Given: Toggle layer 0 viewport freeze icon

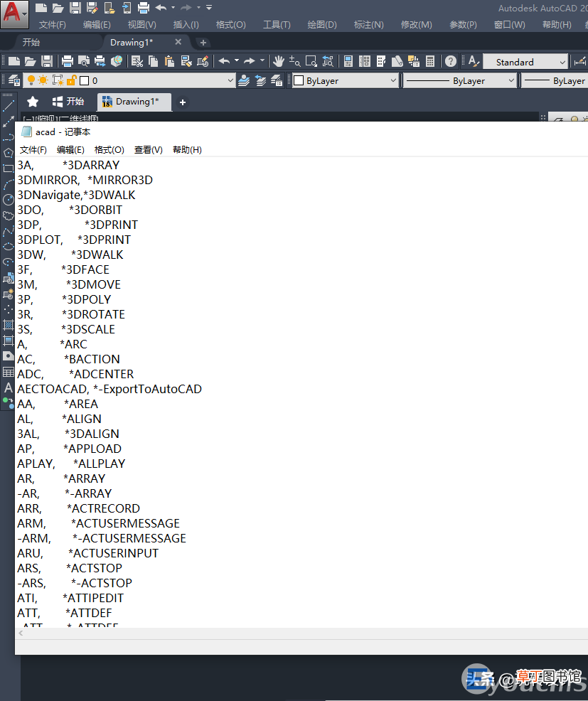Looking at the screenshot, I should click(58, 80).
